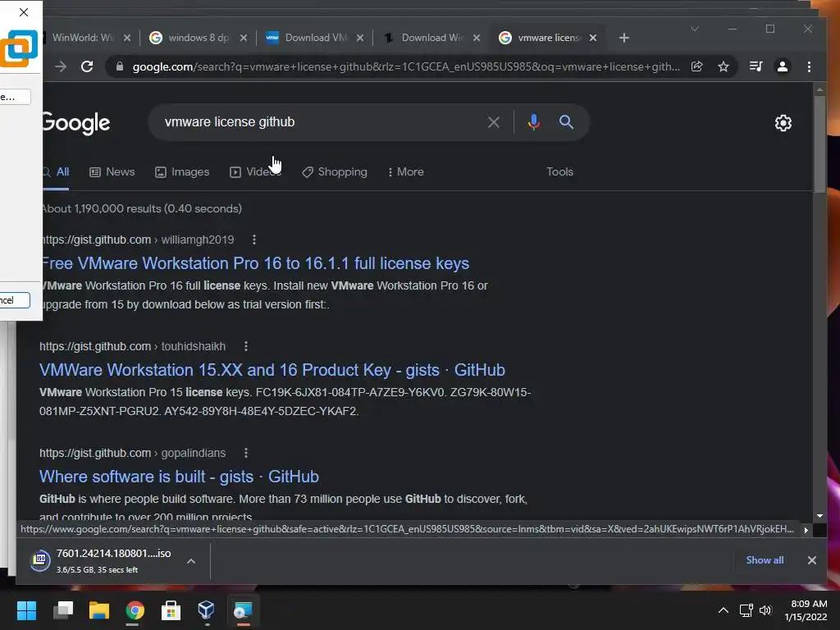Open Chrome three-dot menu

(x=809, y=66)
